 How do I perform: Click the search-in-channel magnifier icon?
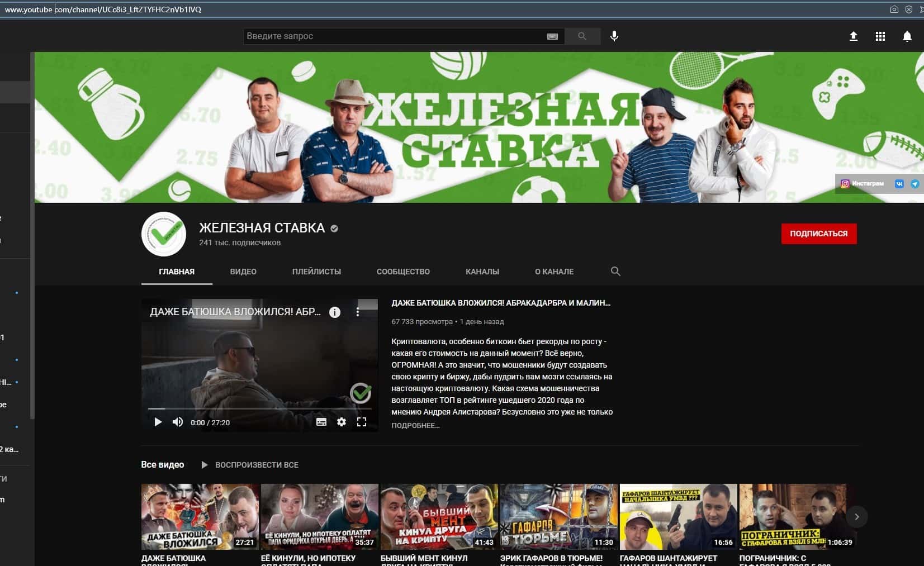(615, 272)
